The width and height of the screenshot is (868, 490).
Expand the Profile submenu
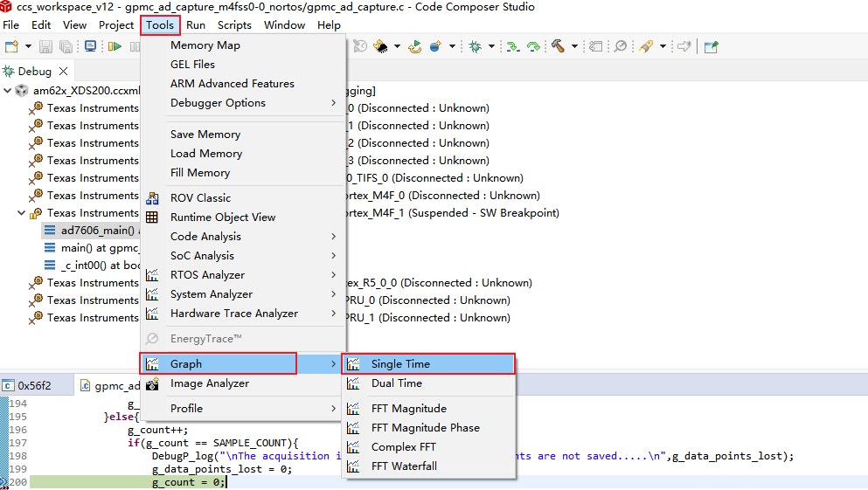(x=243, y=409)
